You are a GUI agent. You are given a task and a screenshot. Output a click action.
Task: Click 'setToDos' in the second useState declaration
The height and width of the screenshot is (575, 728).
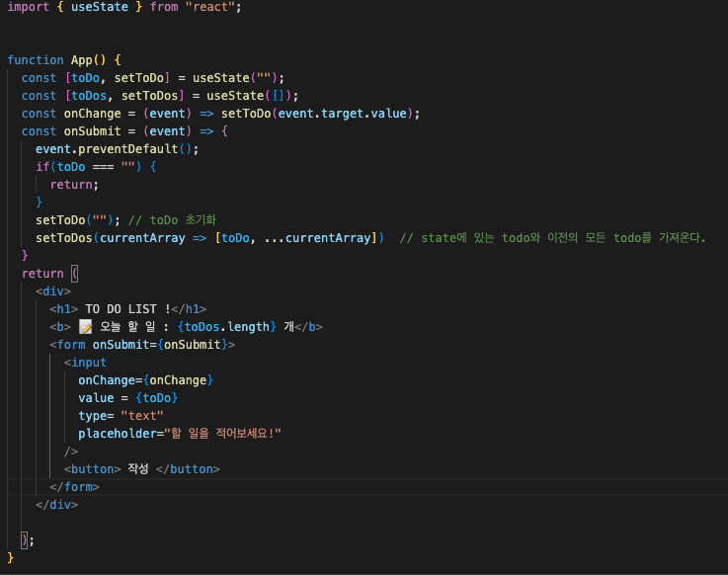(150, 96)
